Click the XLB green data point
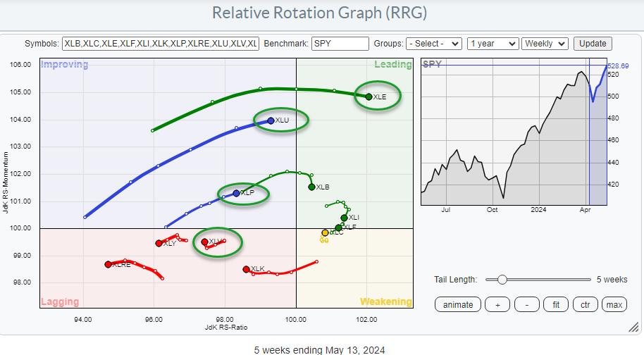644x355 pixels. tap(311, 187)
